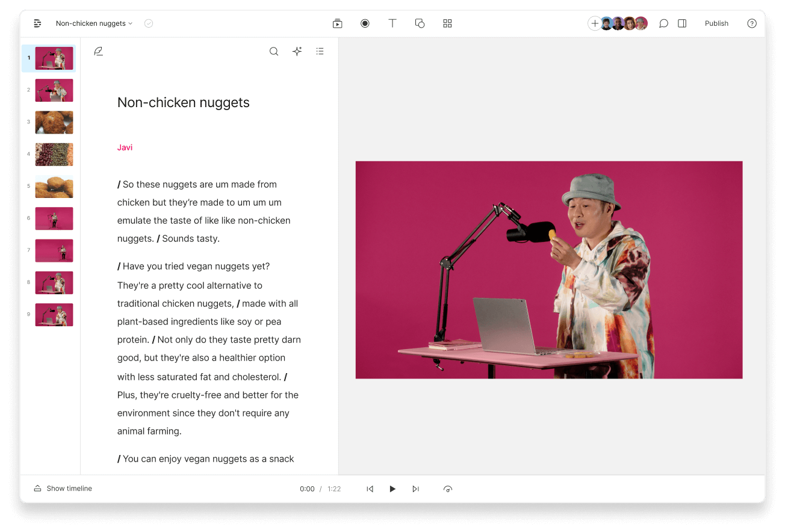This screenshot has height=532, width=785.
Task: Open the Text tool
Action: [392, 23]
